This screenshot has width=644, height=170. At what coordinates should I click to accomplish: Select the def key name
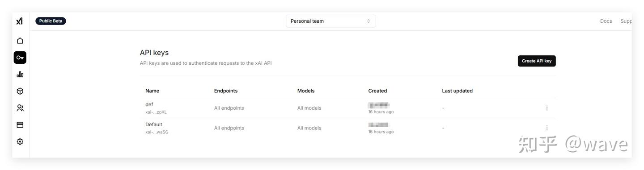(149, 104)
